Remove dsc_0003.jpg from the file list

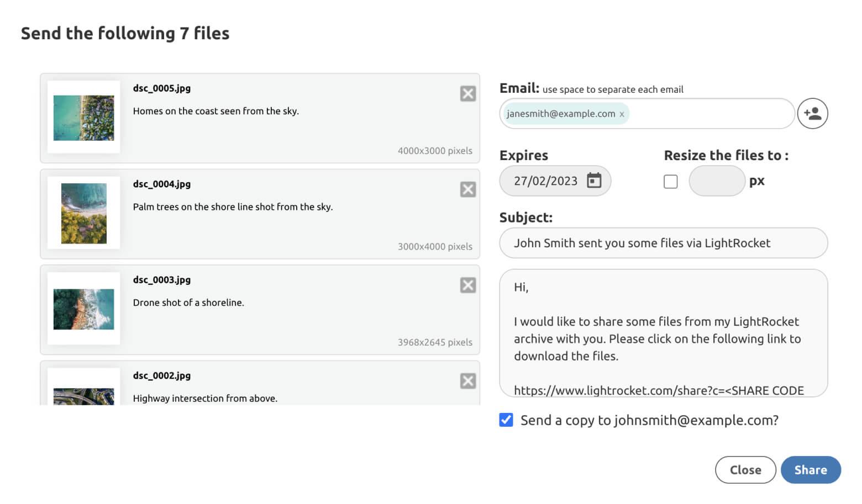pyautogui.click(x=467, y=285)
